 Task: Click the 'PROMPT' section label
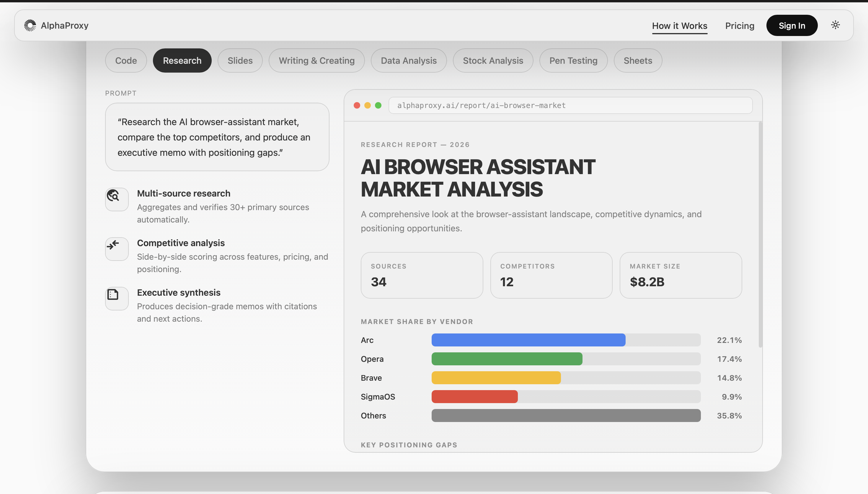(121, 93)
